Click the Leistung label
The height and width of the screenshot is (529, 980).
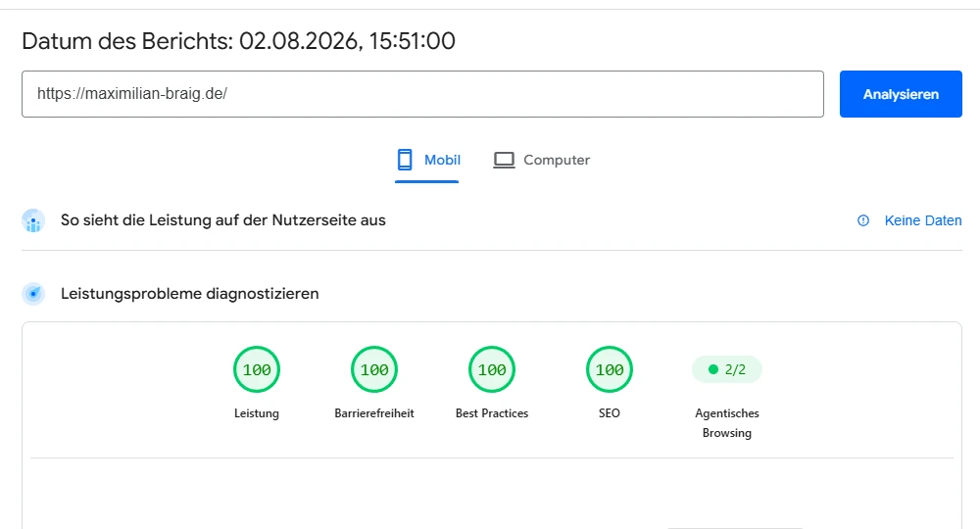(x=257, y=413)
